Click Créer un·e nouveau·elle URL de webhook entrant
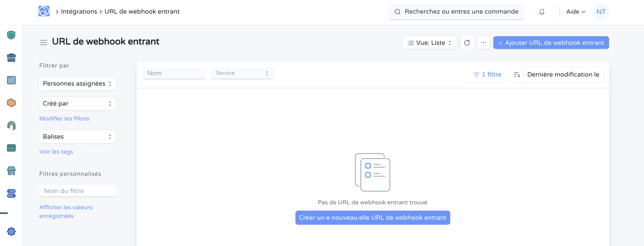Screen dimensions: 644x246 [x=372, y=217]
